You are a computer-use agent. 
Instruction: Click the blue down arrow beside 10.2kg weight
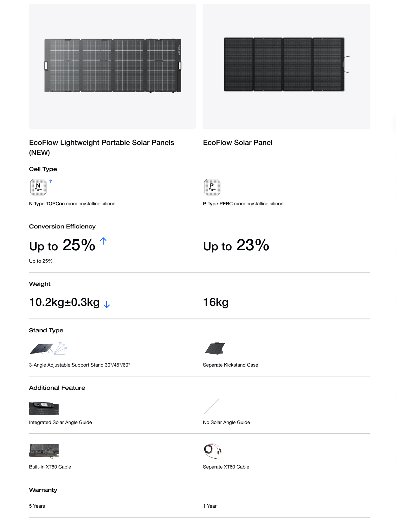107,304
